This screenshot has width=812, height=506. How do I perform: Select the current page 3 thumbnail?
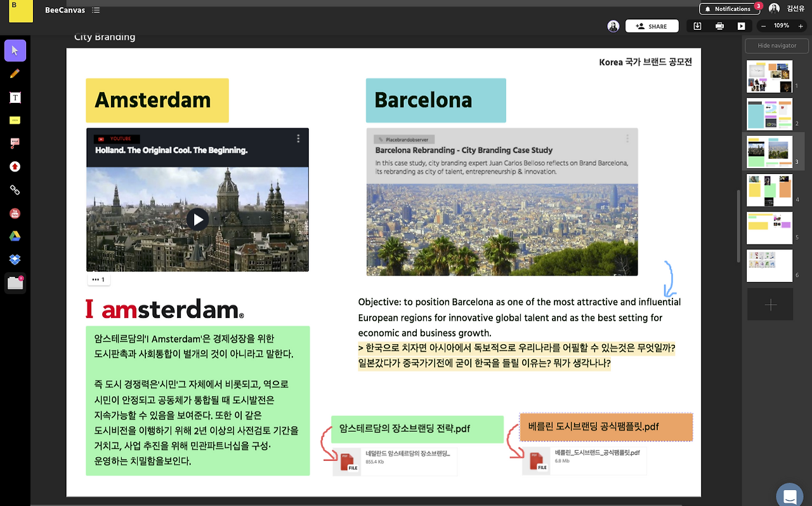pyautogui.click(x=769, y=152)
